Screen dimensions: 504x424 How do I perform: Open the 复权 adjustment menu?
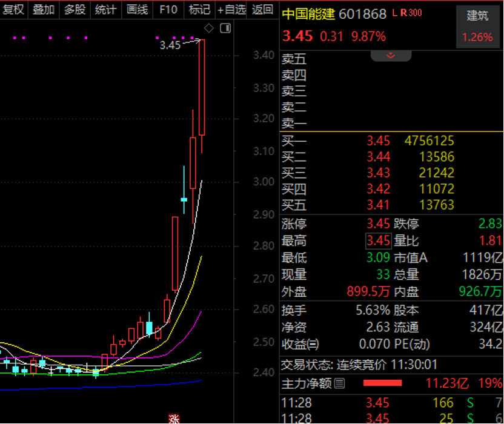click(x=13, y=9)
